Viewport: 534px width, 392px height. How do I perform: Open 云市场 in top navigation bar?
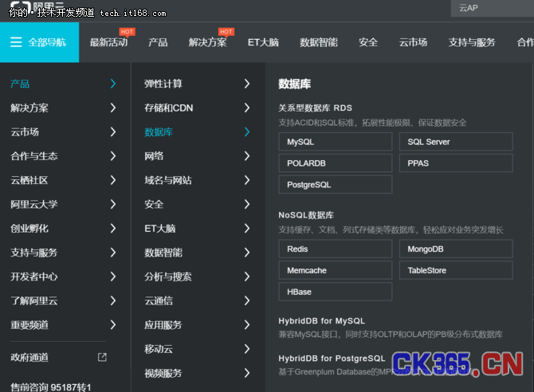413,42
